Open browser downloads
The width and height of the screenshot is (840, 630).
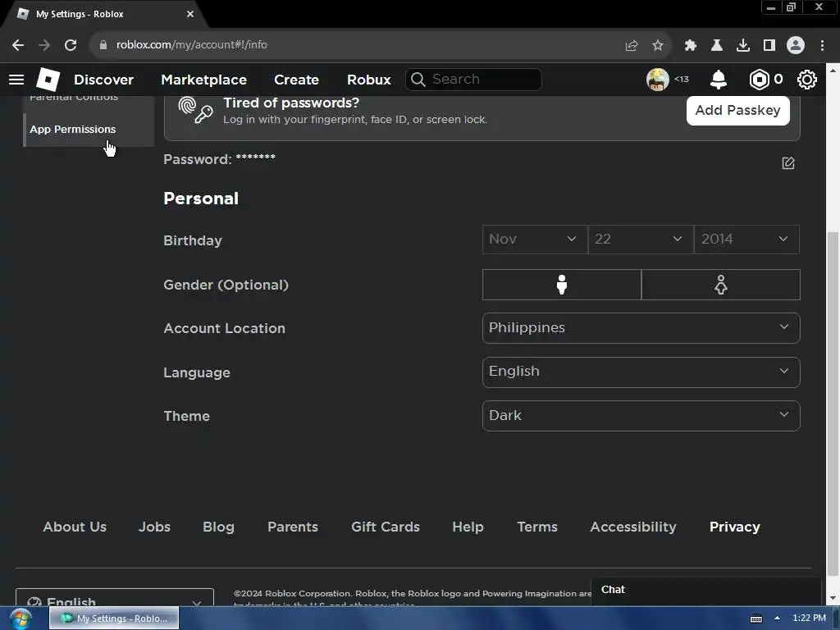(x=743, y=45)
